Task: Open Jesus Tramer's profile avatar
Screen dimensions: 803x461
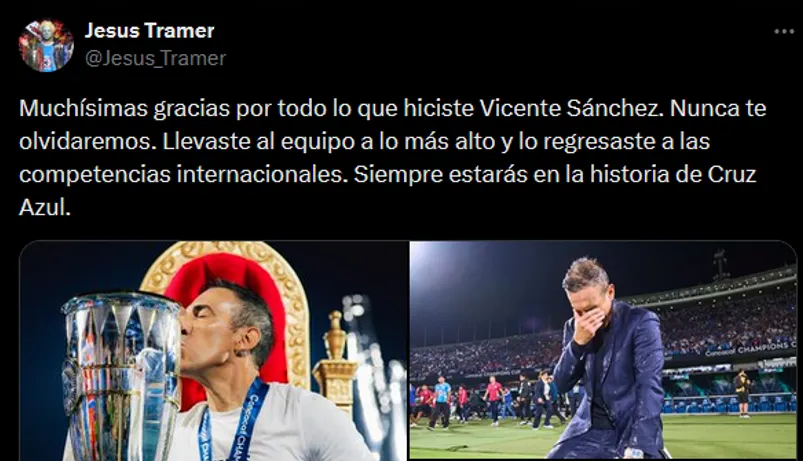Action: point(46,46)
